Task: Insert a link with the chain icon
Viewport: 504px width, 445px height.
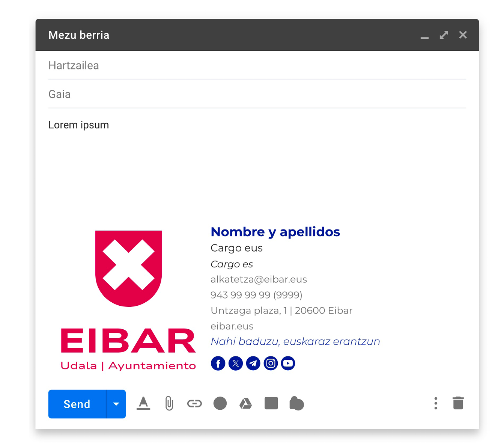Action: [x=194, y=404]
